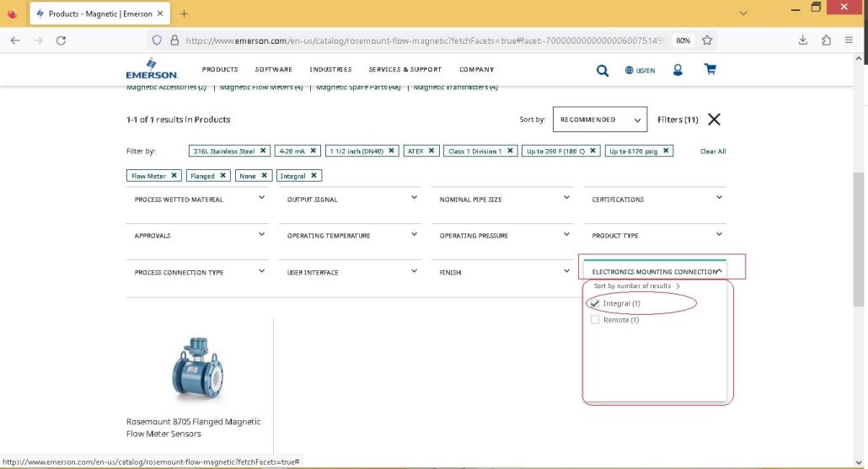This screenshot has width=868, height=469.
Task: Remove the Class 1 Division 1 filter chip
Action: coord(510,151)
